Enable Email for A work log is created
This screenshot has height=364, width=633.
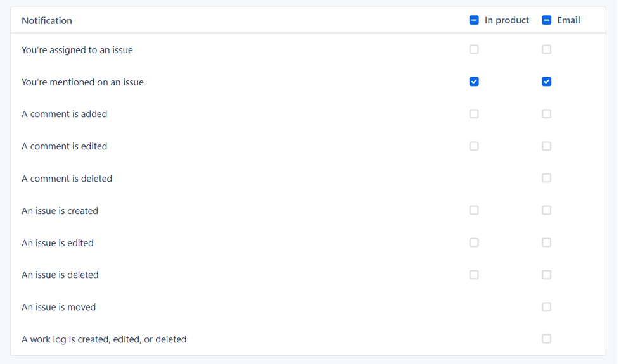click(547, 339)
